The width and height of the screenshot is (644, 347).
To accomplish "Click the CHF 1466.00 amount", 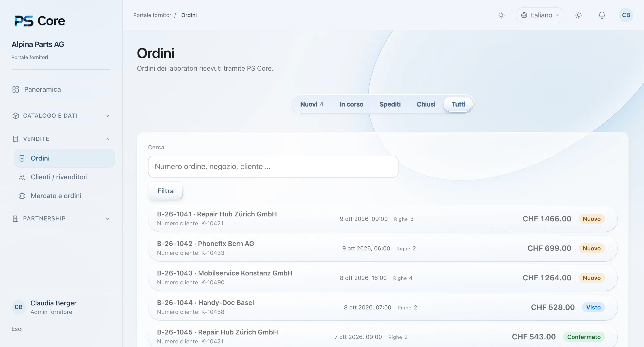I will 547,219.
